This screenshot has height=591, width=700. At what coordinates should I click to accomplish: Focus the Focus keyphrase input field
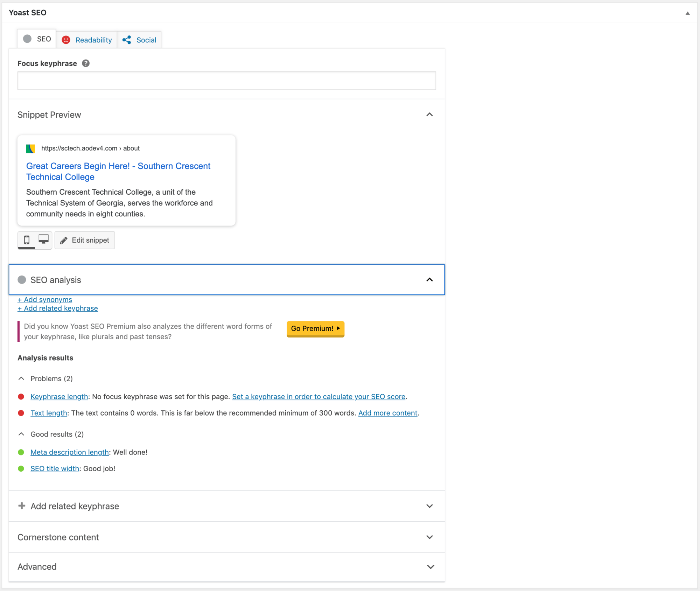point(226,81)
